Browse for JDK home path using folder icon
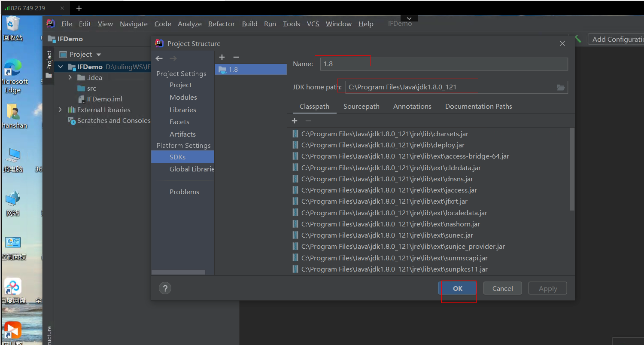Image resolution: width=644 pixels, height=345 pixels. pyautogui.click(x=561, y=87)
